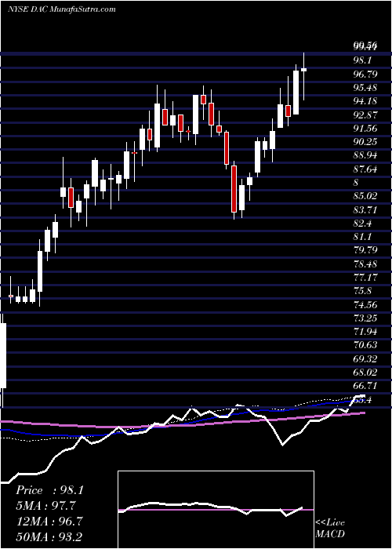Click the 69.32 price axis label
This screenshot has width=392, height=549.
pyautogui.click(x=365, y=359)
